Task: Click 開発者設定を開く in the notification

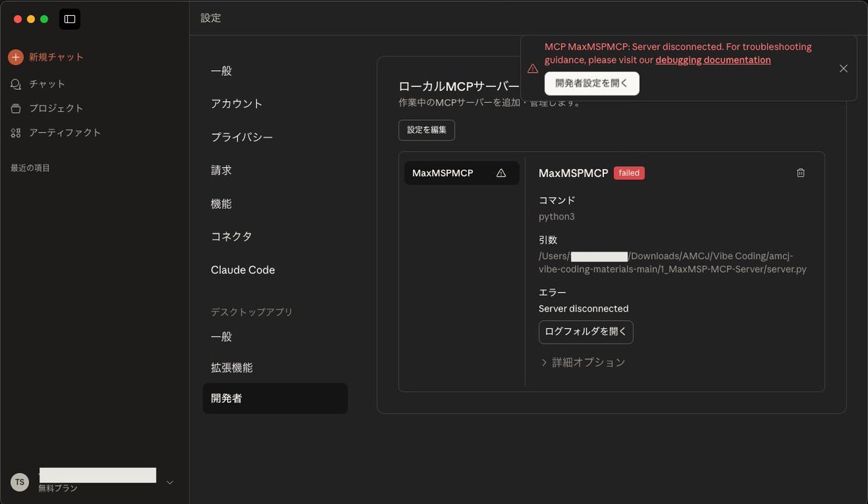Action: 592,83
